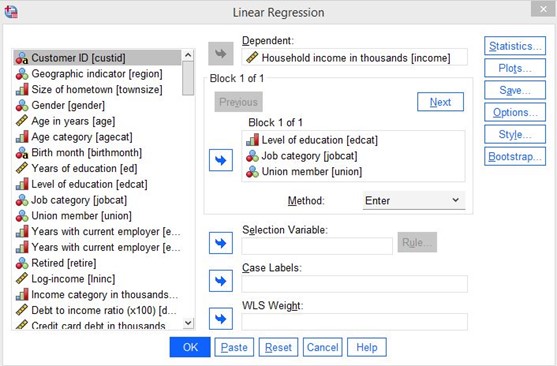Select Size of hometown [townsize] ordinal variable
This screenshot has height=366, width=557.
[89, 90]
